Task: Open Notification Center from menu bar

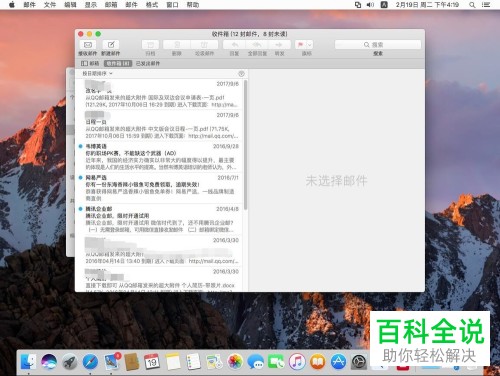Action: [x=486, y=5]
